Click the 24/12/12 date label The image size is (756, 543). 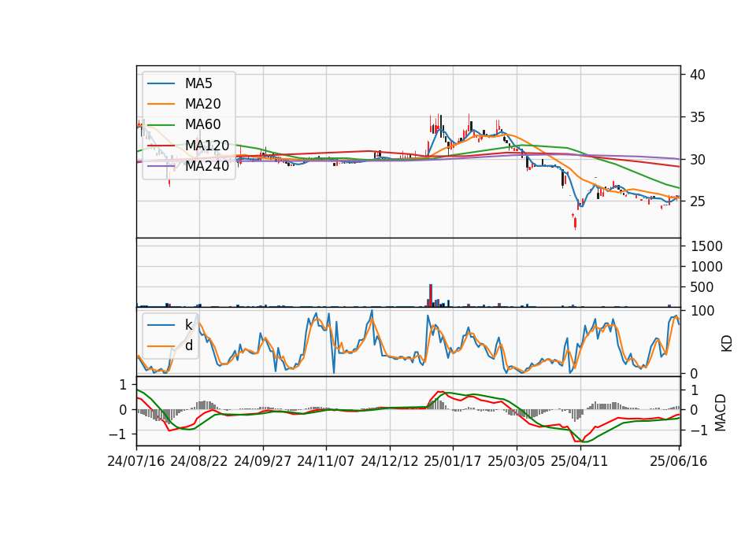tap(390, 461)
